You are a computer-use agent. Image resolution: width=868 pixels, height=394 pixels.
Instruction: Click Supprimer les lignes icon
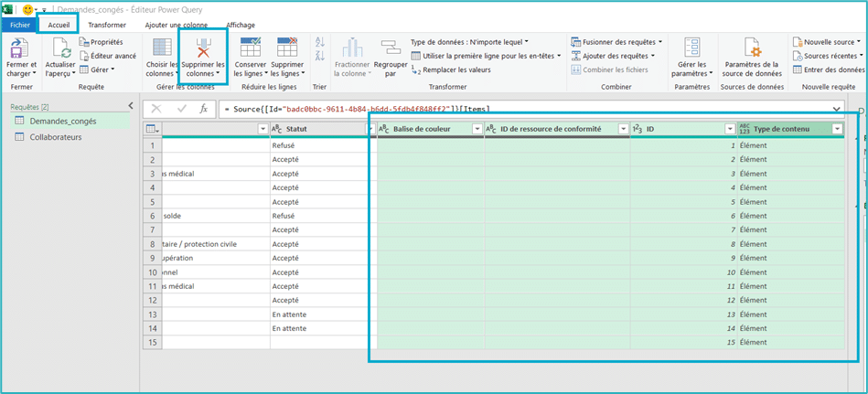tap(287, 48)
